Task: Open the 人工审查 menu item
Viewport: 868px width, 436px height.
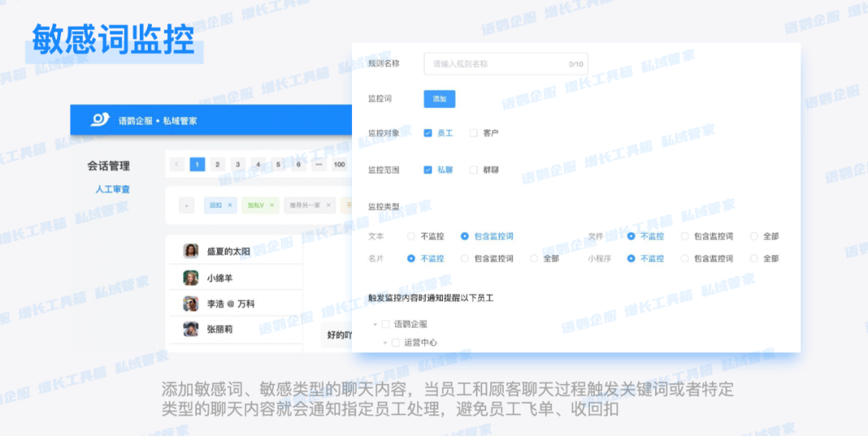Action: 113,189
